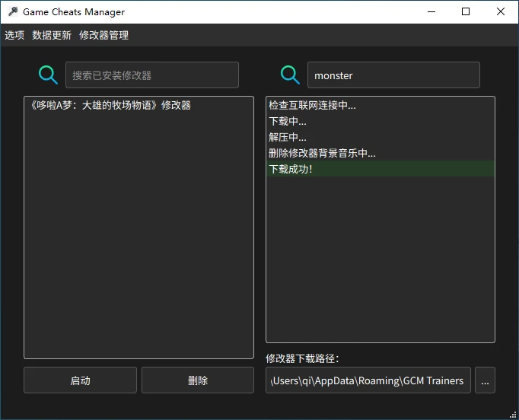Viewport: 519px width, 420px height.
Task: Click the Game Cheats Manager title bar icon
Action: [12, 12]
